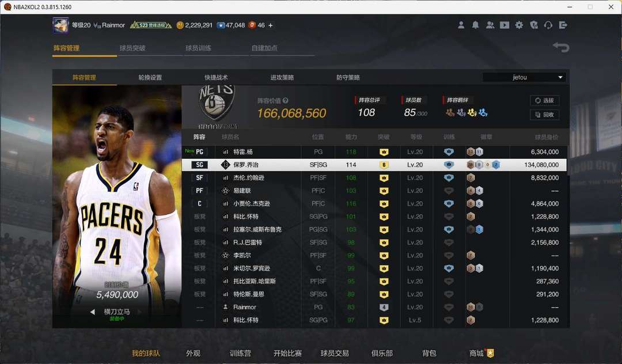Image resolution: width=622 pixels, height=364 pixels.
Task: Click stats bar icon beside 小贾伦.杰克逊
Action: coord(225,204)
